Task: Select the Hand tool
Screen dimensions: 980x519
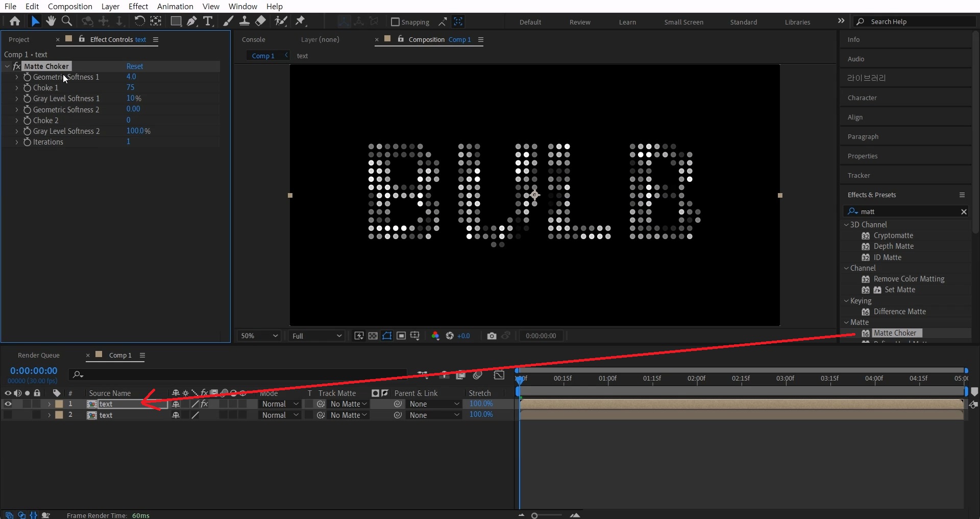Action: point(51,21)
